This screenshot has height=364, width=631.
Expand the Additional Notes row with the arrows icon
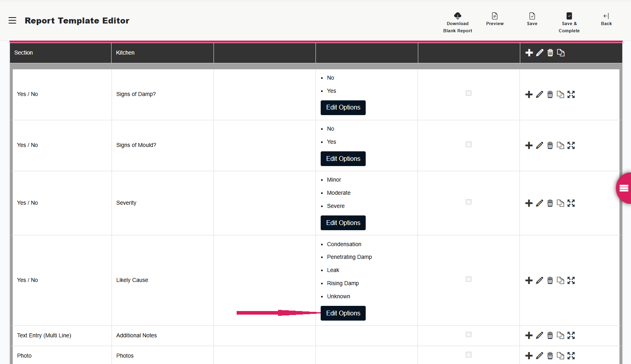pyautogui.click(x=571, y=335)
